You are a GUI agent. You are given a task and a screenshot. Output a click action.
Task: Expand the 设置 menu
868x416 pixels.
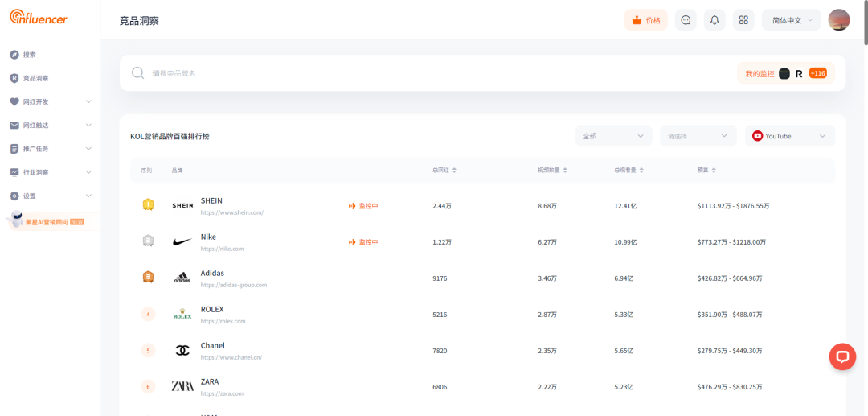(x=50, y=196)
